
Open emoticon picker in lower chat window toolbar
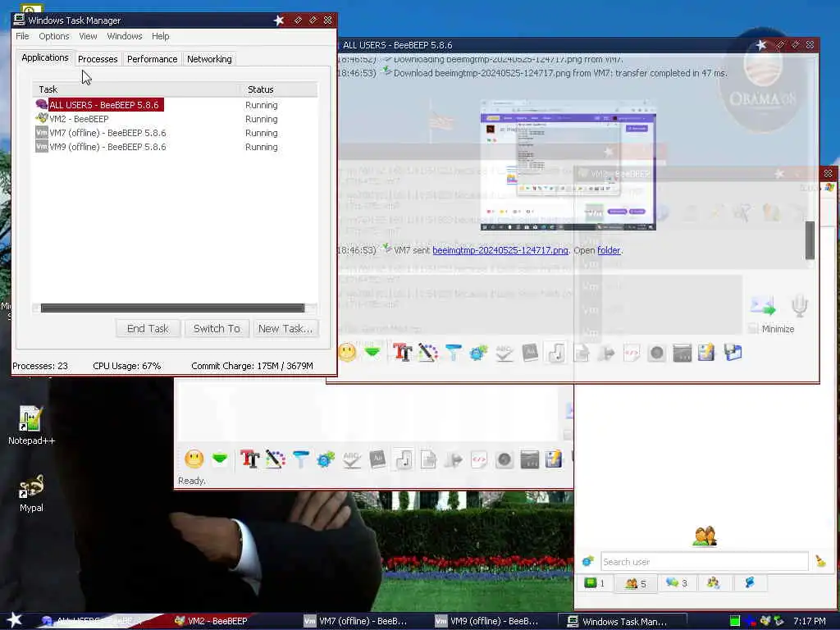[x=194, y=459]
